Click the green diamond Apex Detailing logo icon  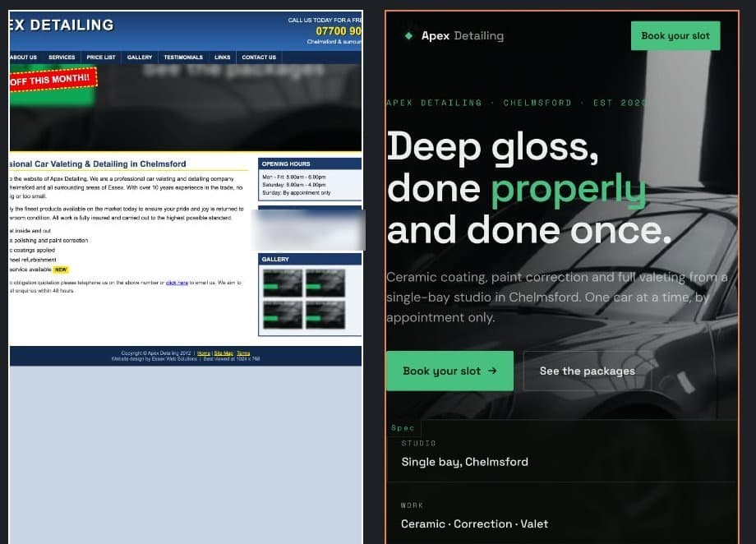tap(409, 35)
